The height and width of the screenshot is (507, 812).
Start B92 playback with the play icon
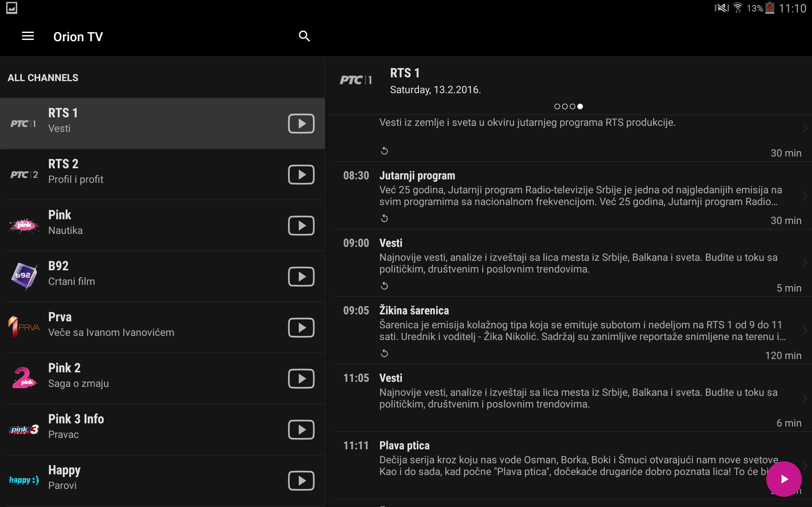[301, 277]
